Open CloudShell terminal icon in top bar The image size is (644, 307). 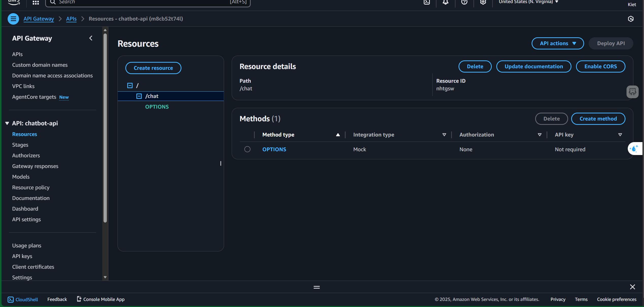[x=427, y=2]
